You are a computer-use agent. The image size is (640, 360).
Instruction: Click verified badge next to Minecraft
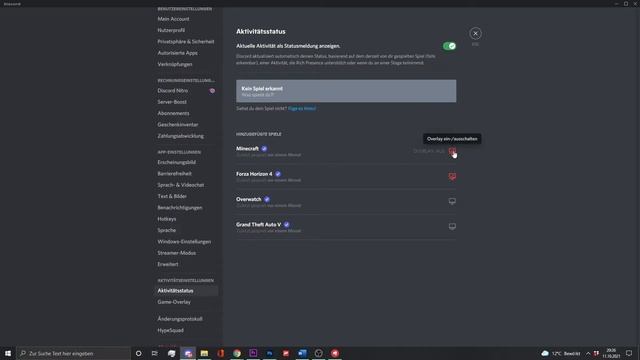click(x=264, y=149)
